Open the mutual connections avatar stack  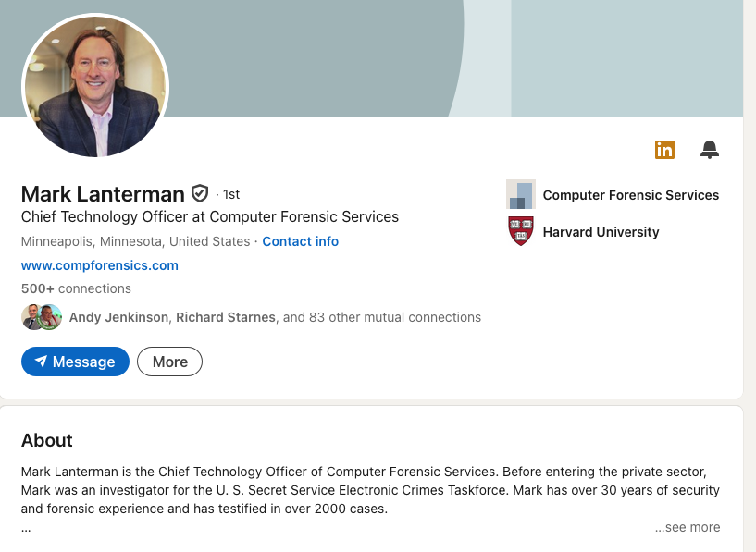[x=42, y=316]
